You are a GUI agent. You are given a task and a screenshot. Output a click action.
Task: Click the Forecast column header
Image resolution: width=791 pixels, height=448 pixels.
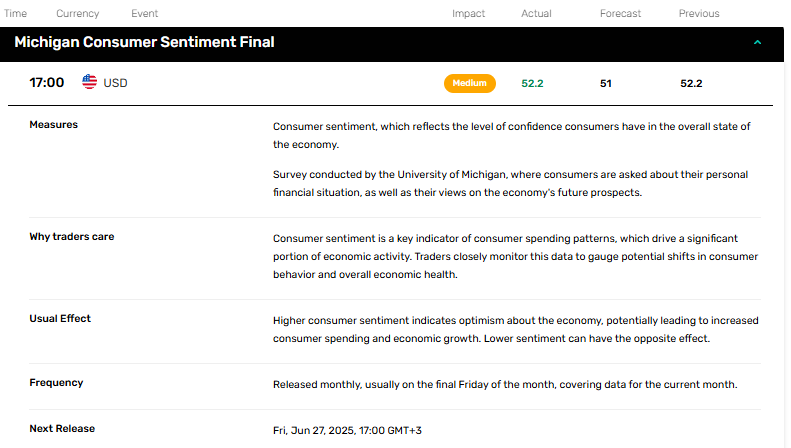coord(620,14)
